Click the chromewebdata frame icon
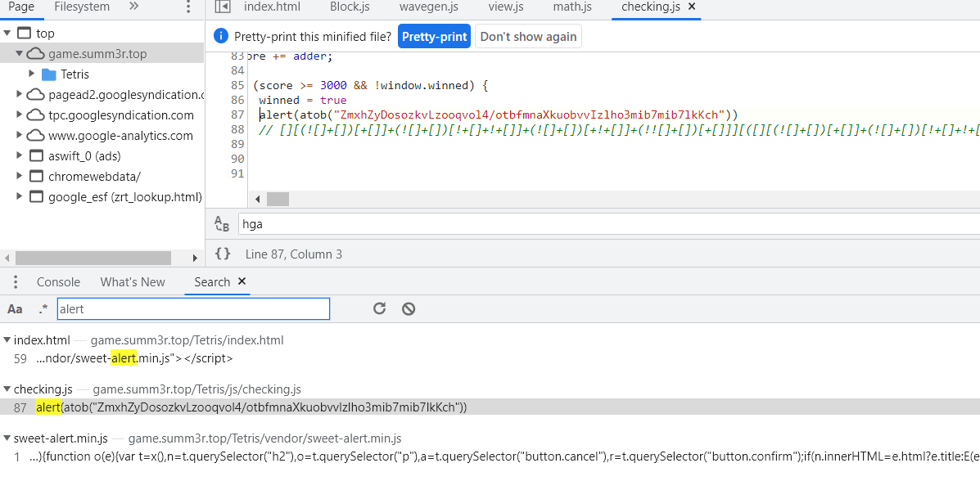 tap(36, 177)
